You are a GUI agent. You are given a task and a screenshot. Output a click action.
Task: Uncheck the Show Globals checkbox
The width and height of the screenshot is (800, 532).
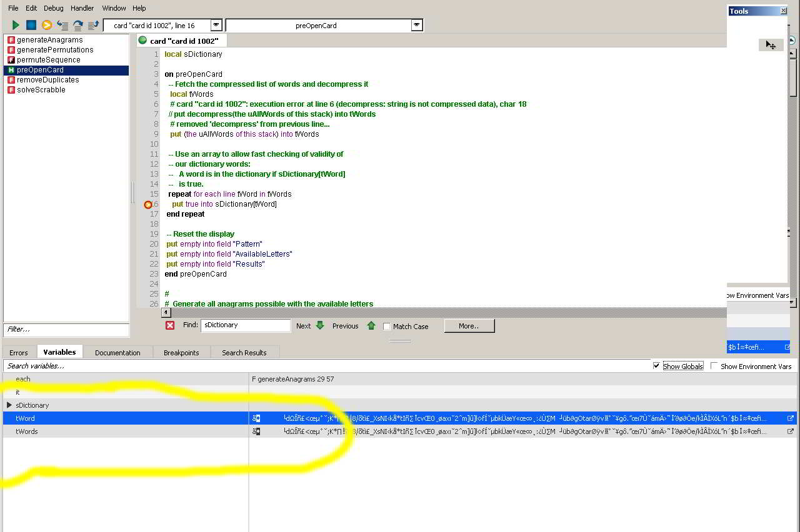pyautogui.click(x=656, y=366)
